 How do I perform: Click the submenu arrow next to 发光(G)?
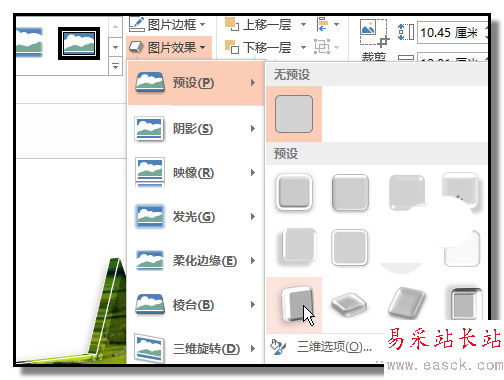point(253,217)
